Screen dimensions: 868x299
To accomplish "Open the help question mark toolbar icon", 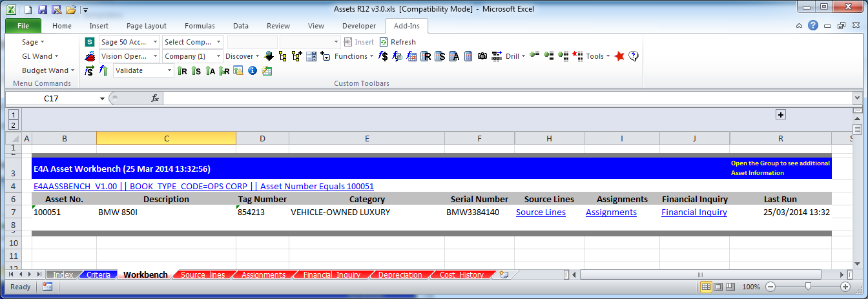I will coord(634,56).
